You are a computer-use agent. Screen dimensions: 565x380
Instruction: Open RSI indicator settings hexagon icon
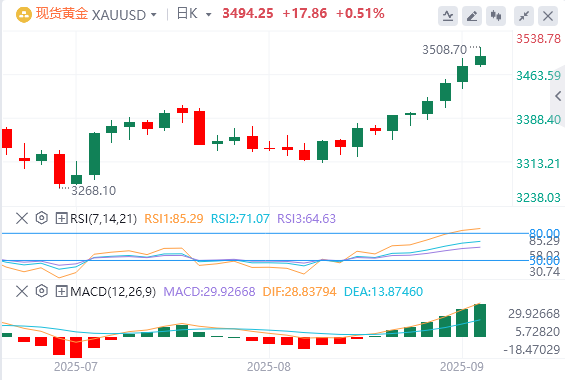click(42, 218)
